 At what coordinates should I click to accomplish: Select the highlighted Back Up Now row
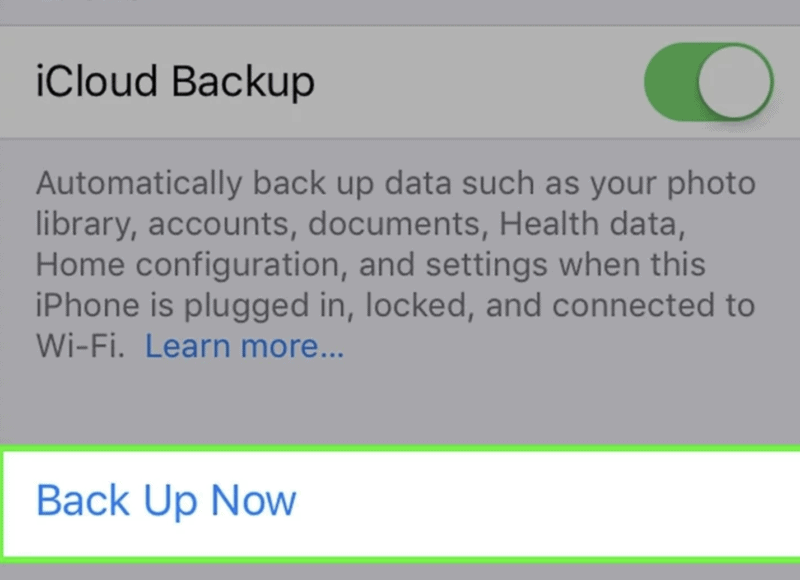[400, 503]
